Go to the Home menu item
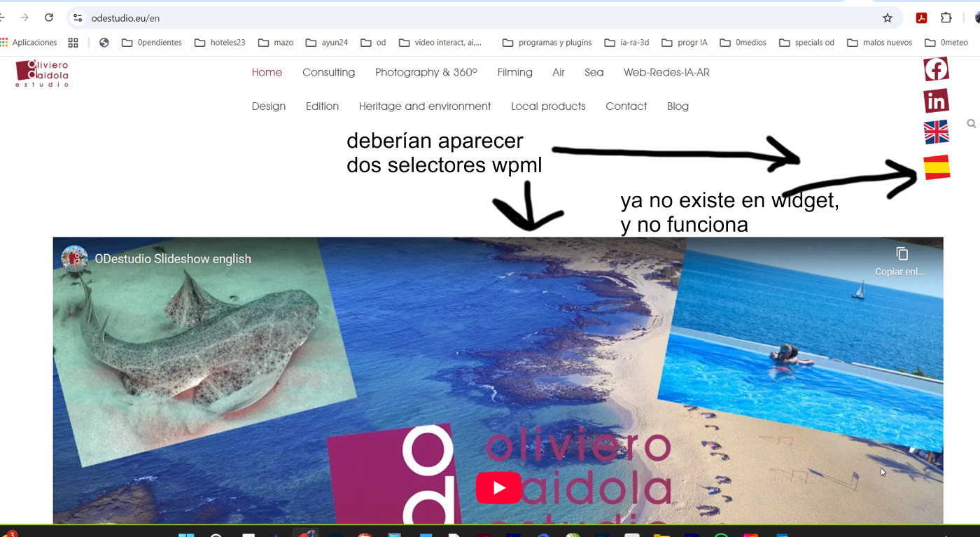Screen dimensions: 980x537 click(x=267, y=72)
